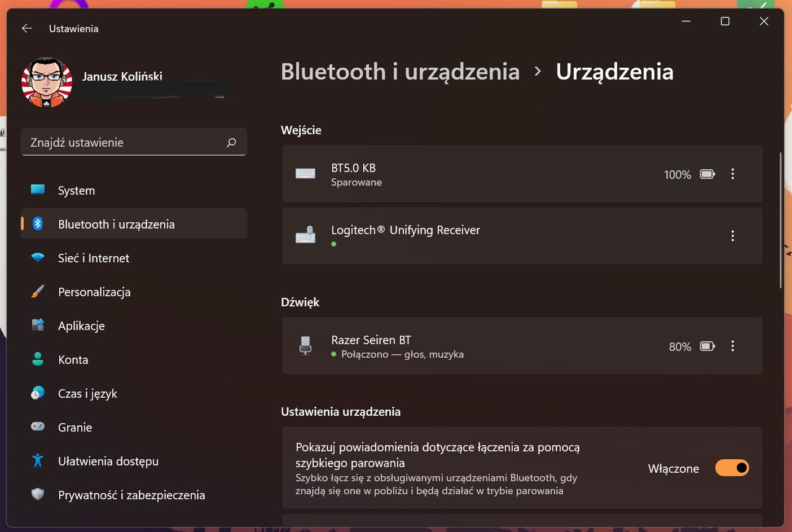Select the Razer Seiren BT device name
792x532 pixels.
[371, 340]
